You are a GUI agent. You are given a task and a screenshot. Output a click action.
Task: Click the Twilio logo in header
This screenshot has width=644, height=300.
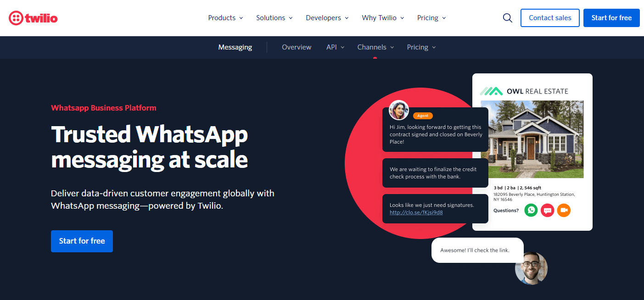pyautogui.click(x=33, y=18)
